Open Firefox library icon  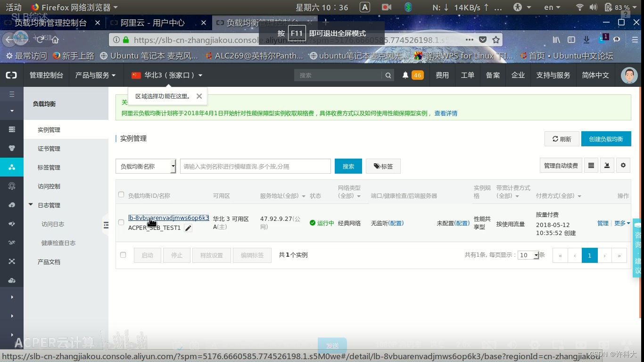coord(557,40)
